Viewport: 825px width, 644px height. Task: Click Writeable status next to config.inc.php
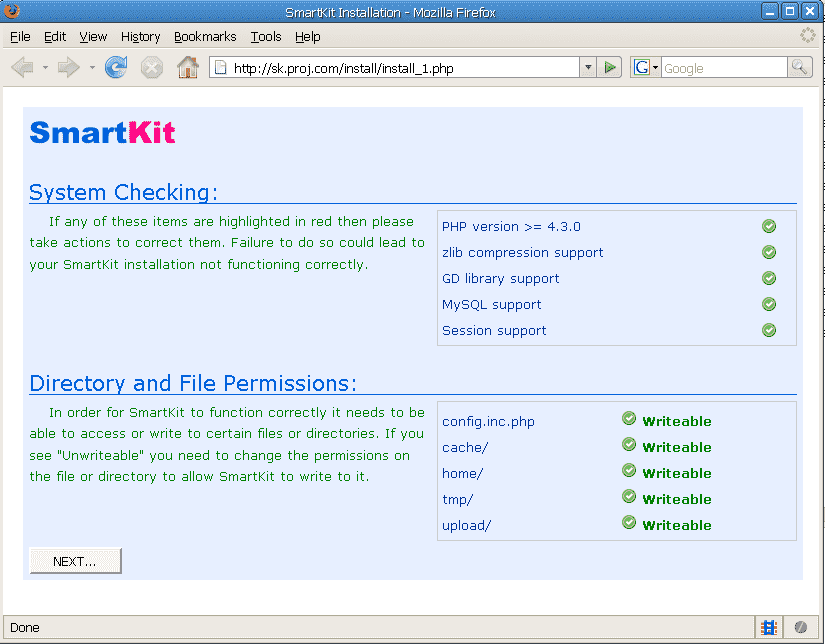point(677,421)
